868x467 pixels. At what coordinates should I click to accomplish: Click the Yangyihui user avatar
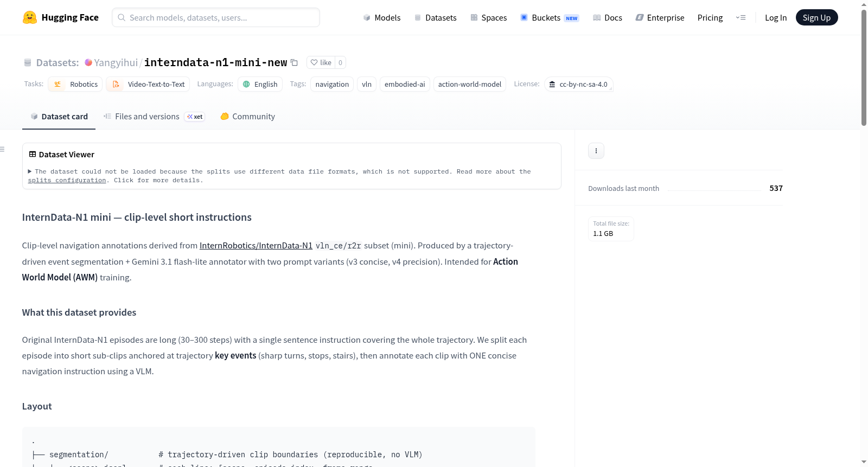click(88, 62)
